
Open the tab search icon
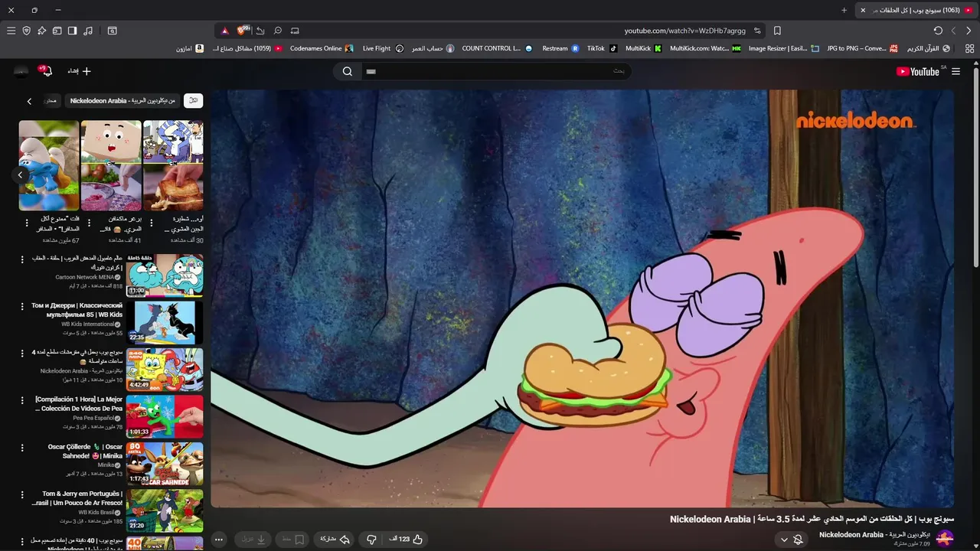113,31
